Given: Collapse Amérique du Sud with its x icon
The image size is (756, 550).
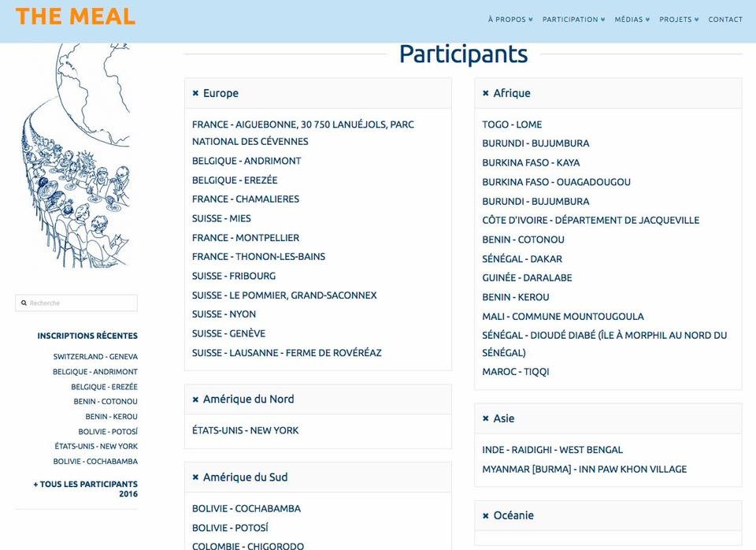Looking at the screenshot, I should (195, 478).
